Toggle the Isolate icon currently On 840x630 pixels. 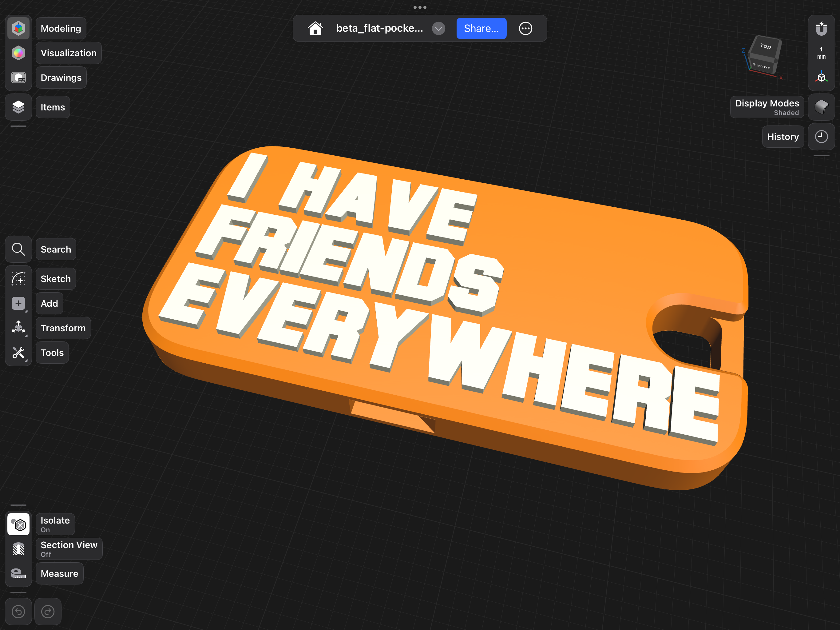coord(18,524)
